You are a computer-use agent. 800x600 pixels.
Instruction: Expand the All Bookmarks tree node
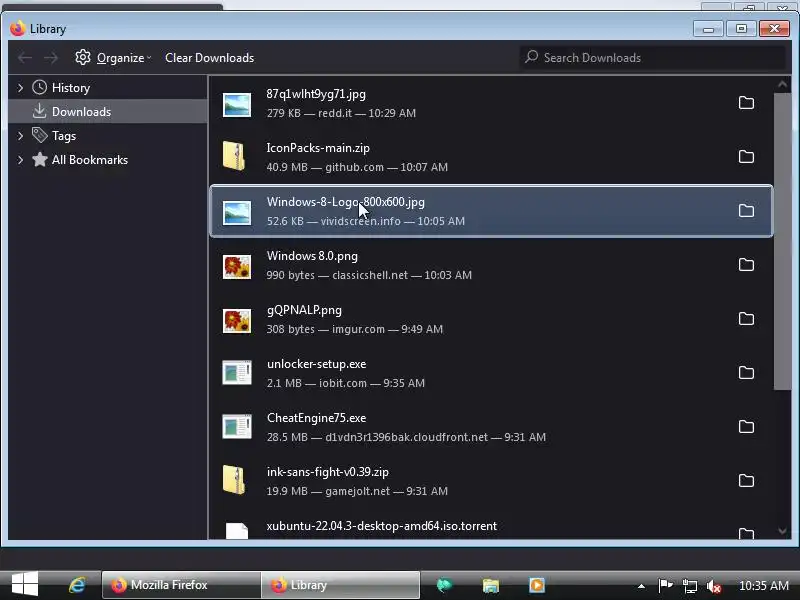point(20,160)
